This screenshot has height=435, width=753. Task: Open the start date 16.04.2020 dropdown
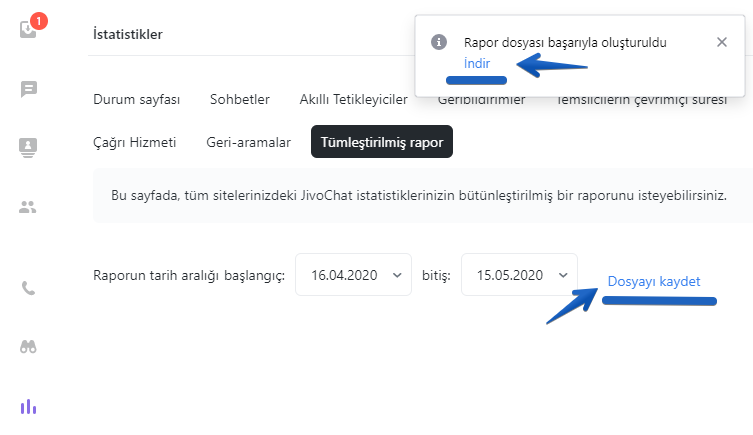353,275
